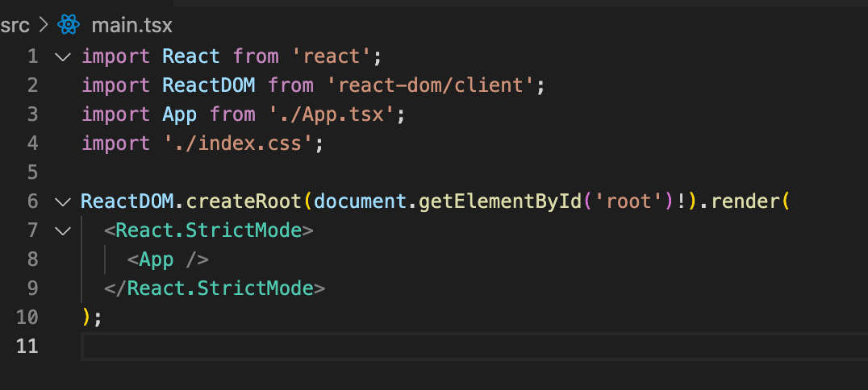
Task: Click the document identifier on line 6
Action: coord(361,201)
